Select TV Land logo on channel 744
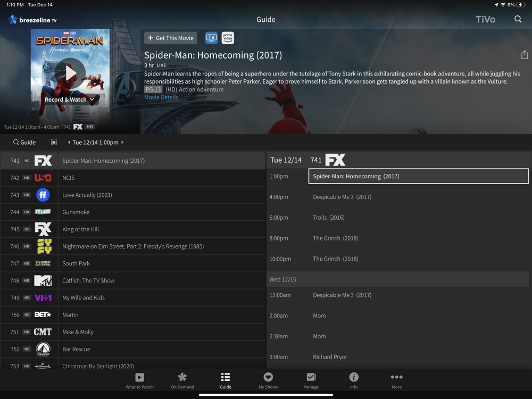The height and width of the screenshot is (399, 532). [43, 212]
